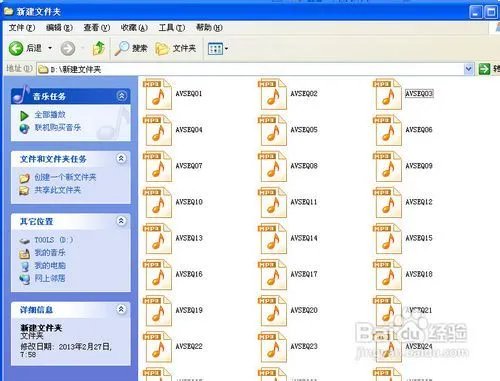Viewport: 500px width, 381px height.
Task: Select the AVSEQ13 MP3 file icon
Action: pyautogui.click(x=157, y=238)
